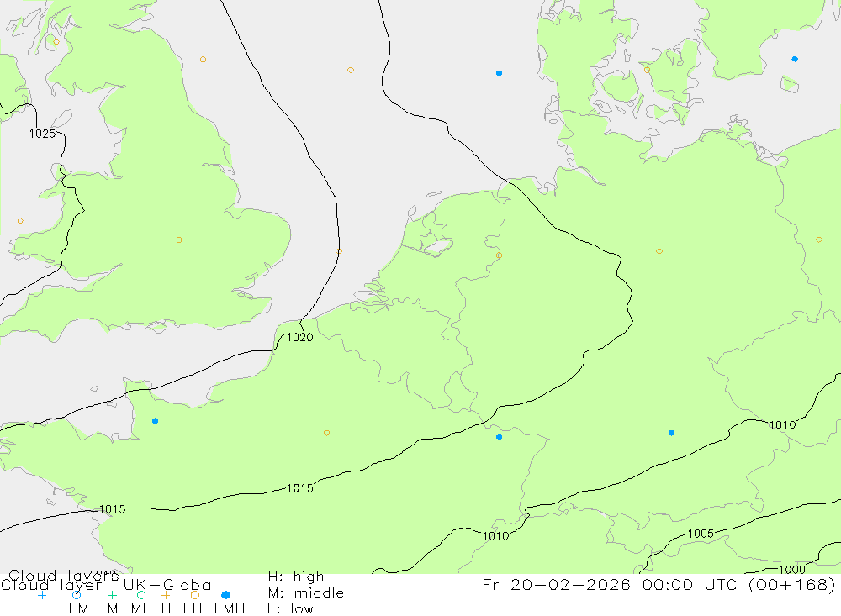841x616 pixels.
Task: Click the 'M: middle' legend text
Action: tap(306, 593)
